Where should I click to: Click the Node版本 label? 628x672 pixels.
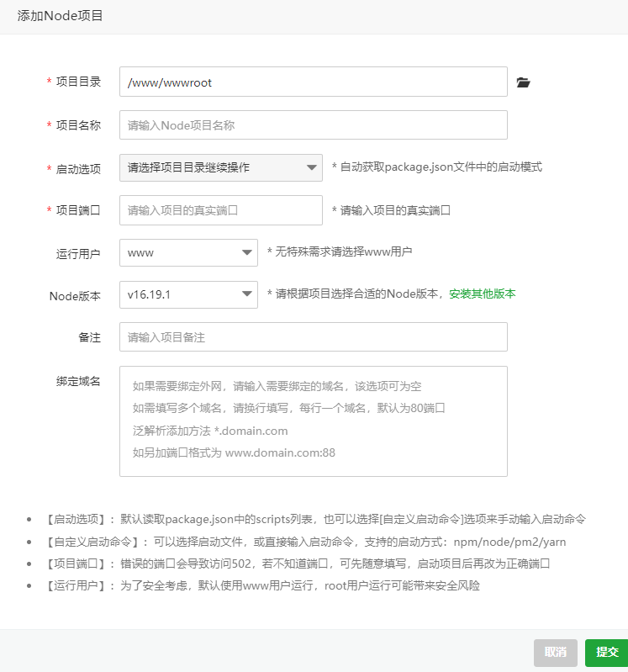[75, 296]
